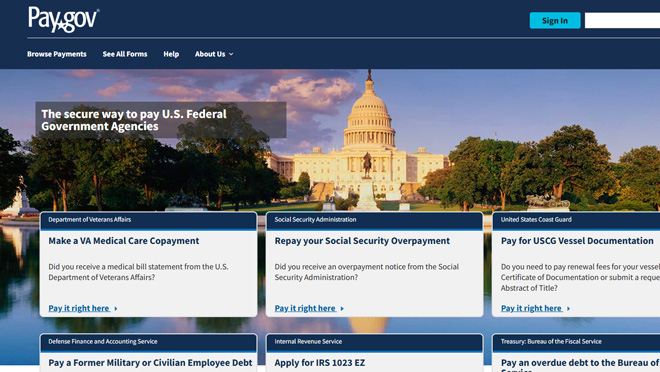Screen dimensions: 660x372
Task: Open See All Forms page
Action: pos(125,54)
